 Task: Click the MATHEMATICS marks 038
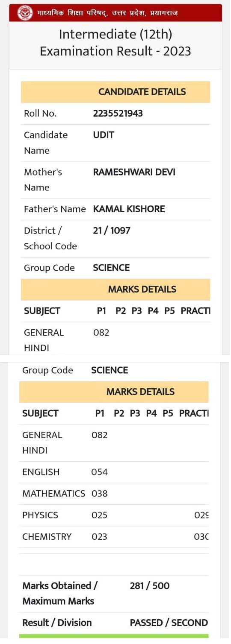(x=100, y=494)
